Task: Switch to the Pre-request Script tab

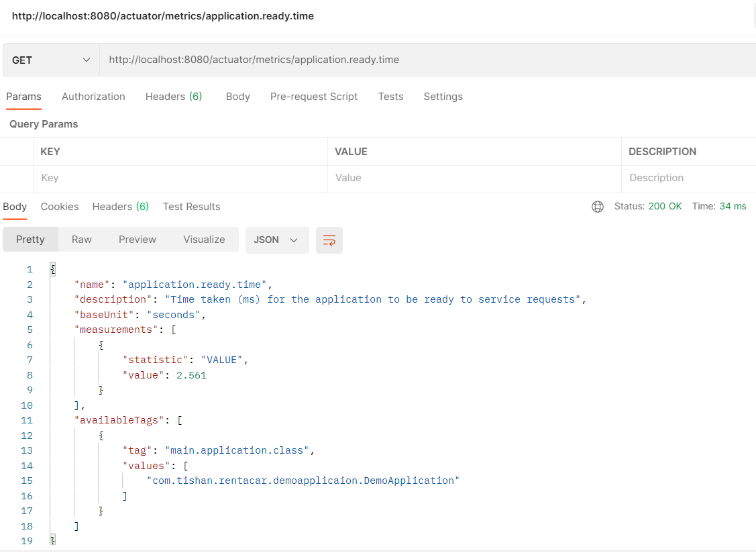Action: [x=314, y=97]
